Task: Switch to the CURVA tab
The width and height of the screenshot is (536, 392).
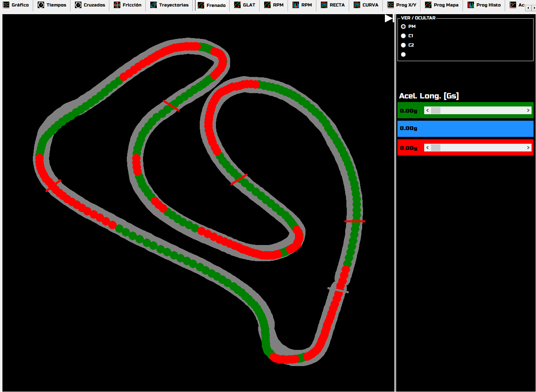Action: click(x=366, y=5)
